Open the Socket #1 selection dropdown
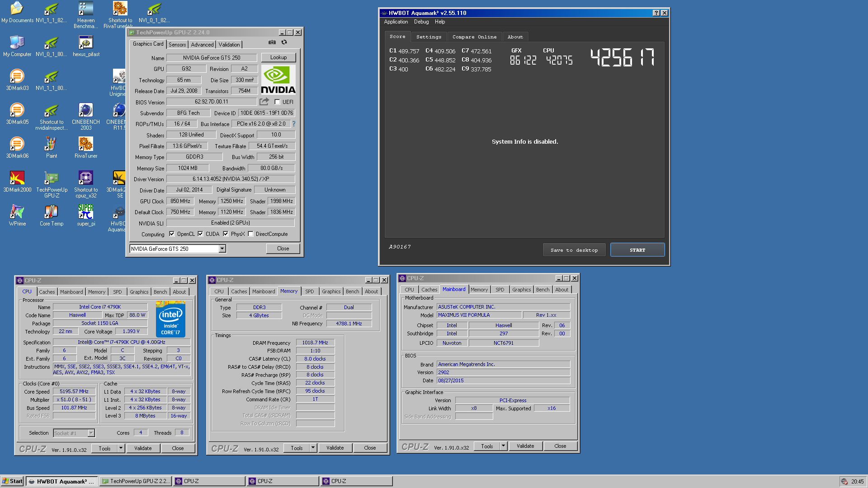The width and height of the screenshot is (868, 488). point(91,433)
